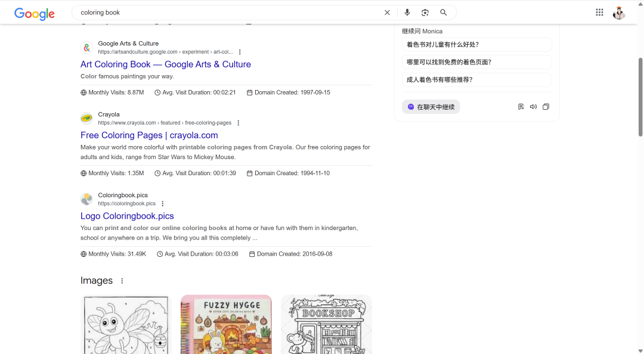Viewport: 644px width, 354px height.
Task: Open the Fuzzy Hygge book thumbnail
Action: (x=227, y=324)
